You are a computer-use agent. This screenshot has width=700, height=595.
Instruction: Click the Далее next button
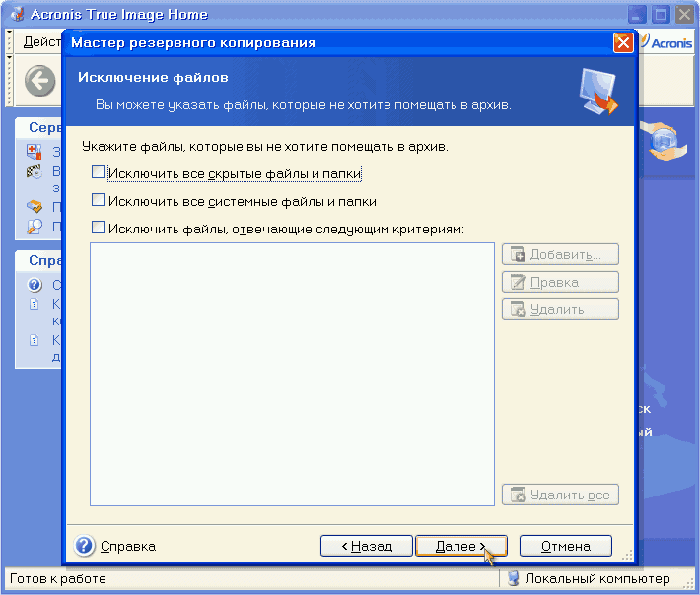coord(461,546)
